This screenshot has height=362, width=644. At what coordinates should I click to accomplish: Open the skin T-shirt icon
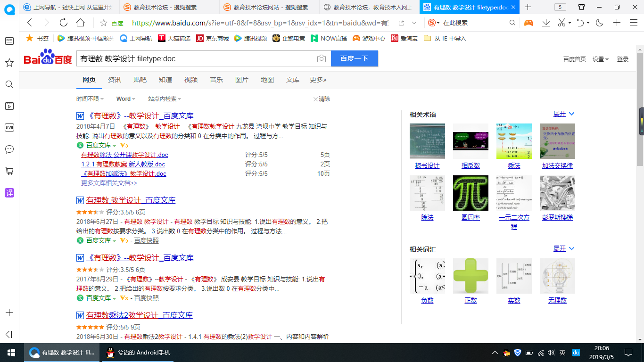click(x=582, y=7)
